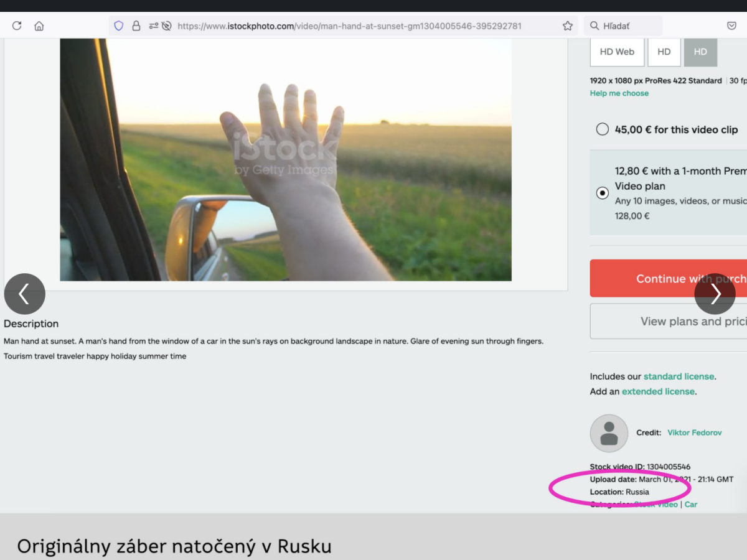Bookmark this page with the star
The image size is (747, 560).
(x=568, y=26)
